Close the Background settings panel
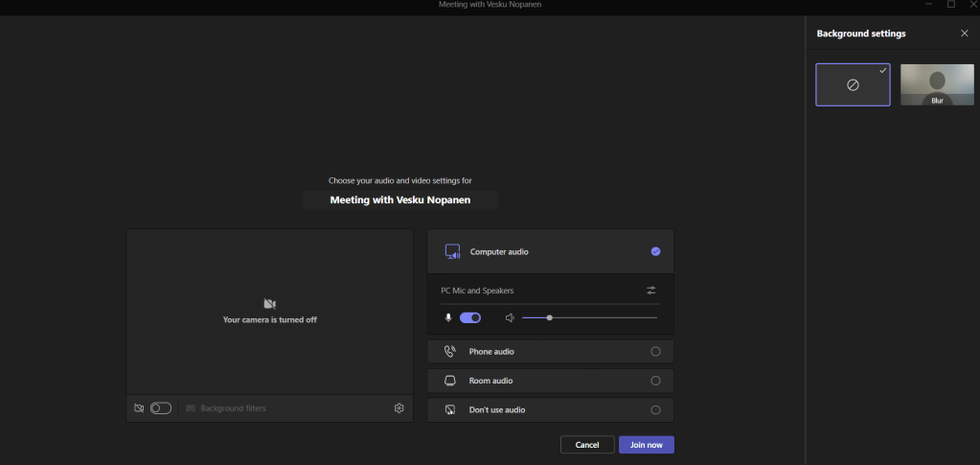980x465 pixels. (964, 34)
